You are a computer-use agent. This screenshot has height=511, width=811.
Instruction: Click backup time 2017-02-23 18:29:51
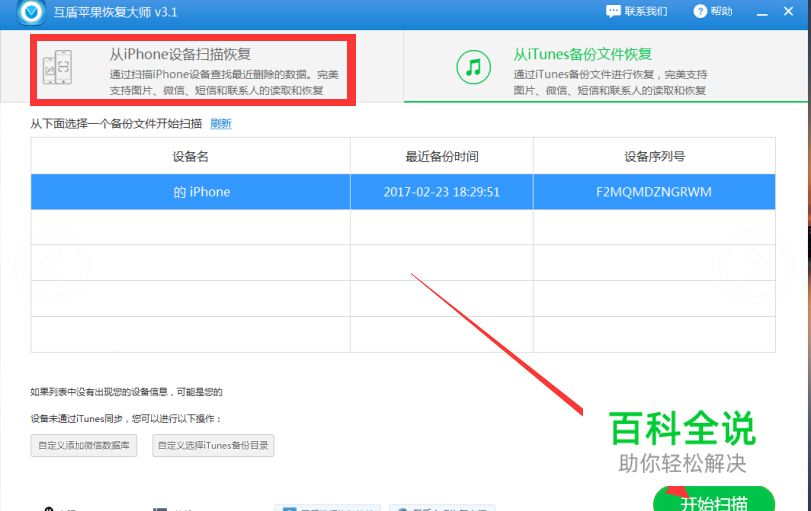tap(442, 192)
